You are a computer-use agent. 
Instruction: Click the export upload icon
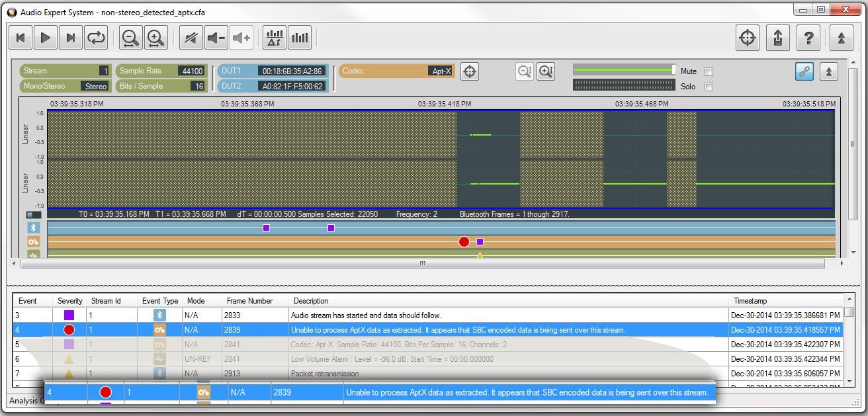(x=778, y=38)
